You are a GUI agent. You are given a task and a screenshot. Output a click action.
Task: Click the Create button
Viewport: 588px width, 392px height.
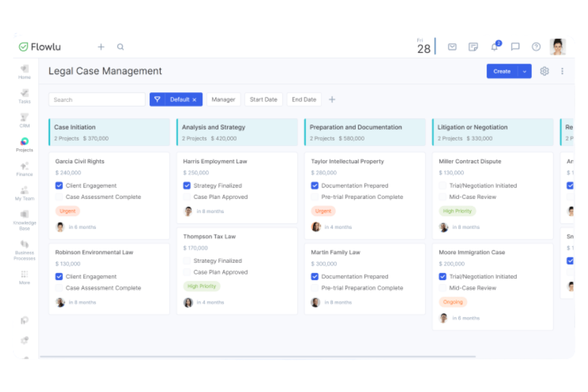tap(502, 71)
